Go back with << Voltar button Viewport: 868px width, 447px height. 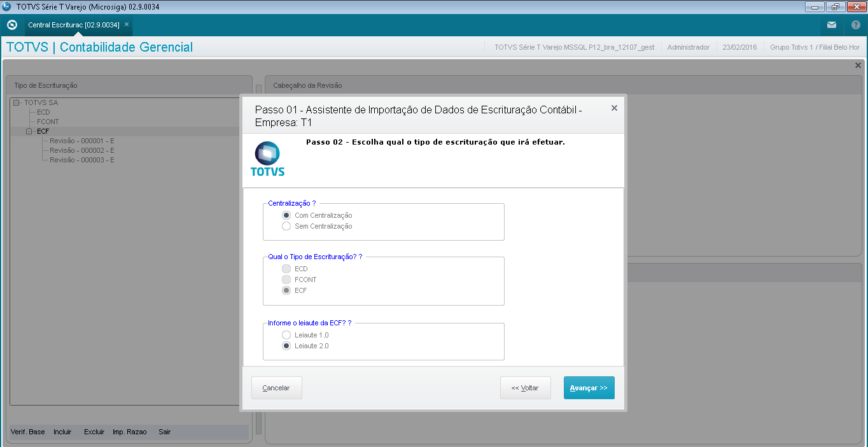click(525, 388)
